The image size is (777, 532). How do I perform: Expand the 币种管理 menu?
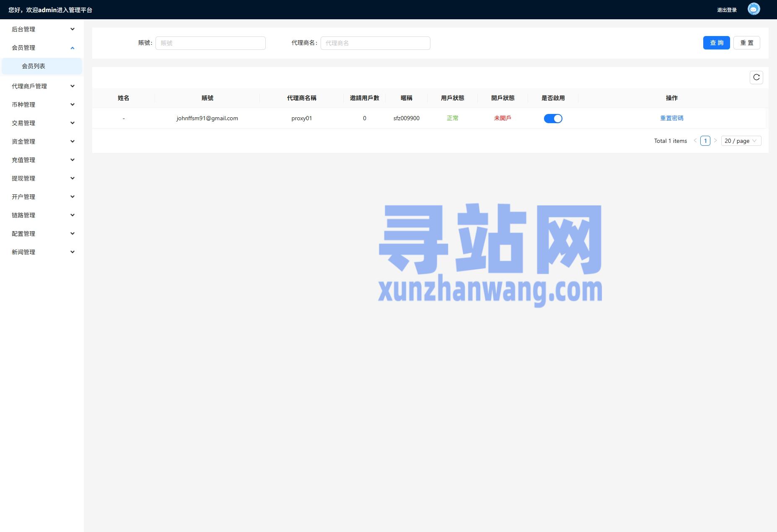click(42, 105)
